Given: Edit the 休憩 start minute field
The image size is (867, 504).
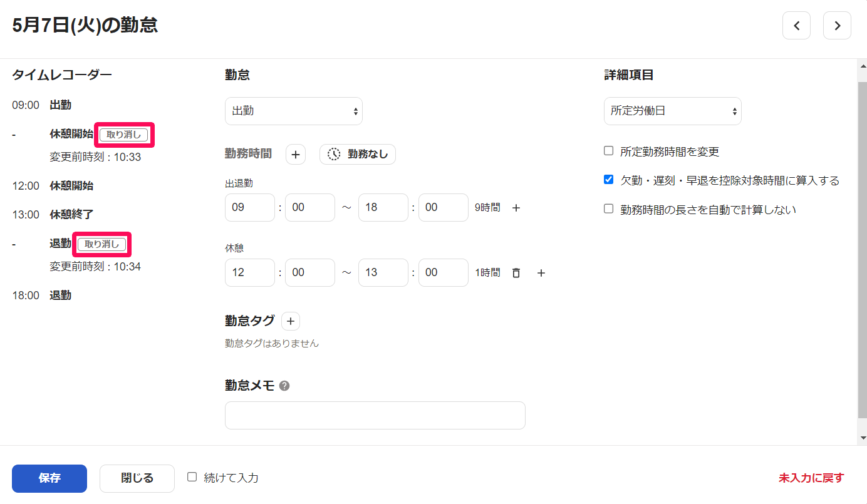Looking at the screenshot, I should [310, 272].
